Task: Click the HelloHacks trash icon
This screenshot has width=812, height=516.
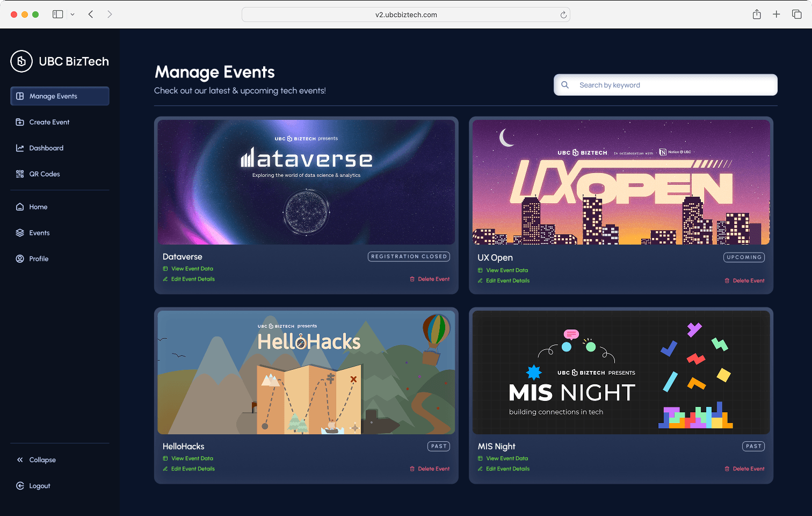Action: [x=412, y=469]
